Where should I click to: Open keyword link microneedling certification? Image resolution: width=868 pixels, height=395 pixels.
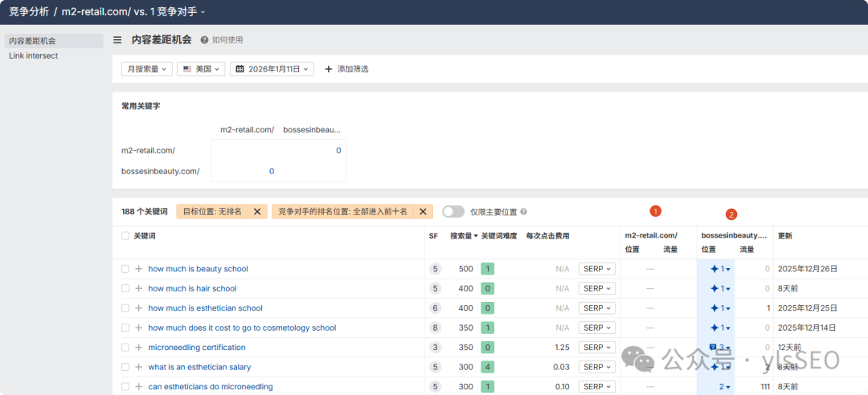pos(197,348)
